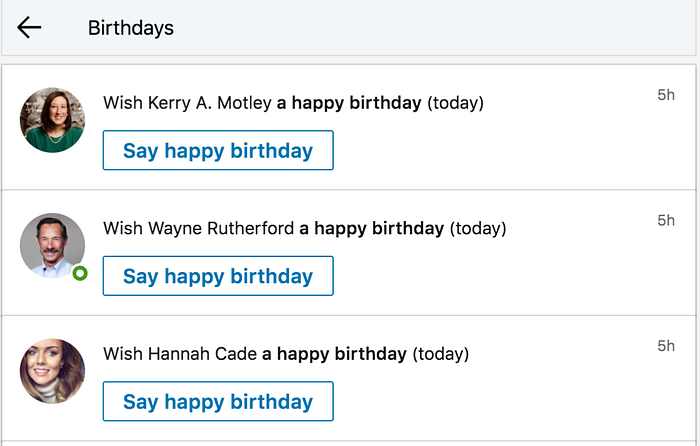Click the Birthdays page title
The image size is (700, 446).
click(x=131, y=28)
